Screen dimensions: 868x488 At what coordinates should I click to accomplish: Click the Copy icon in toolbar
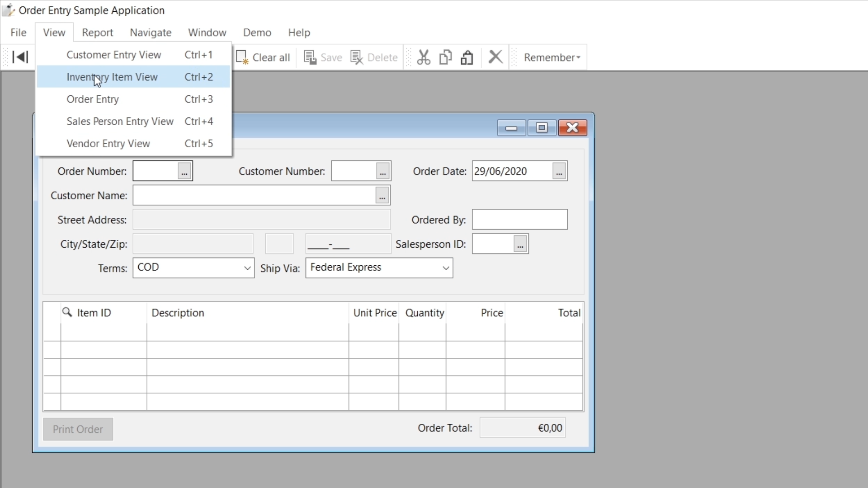pyautogui.click(x=445, y=57)
